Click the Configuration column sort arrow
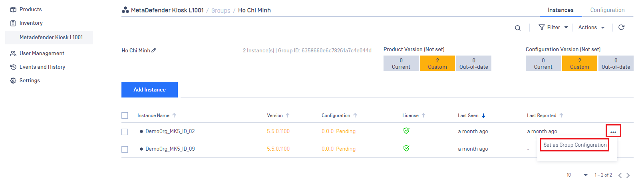Screen dimensions: 644x183 [x=355, y=115]
